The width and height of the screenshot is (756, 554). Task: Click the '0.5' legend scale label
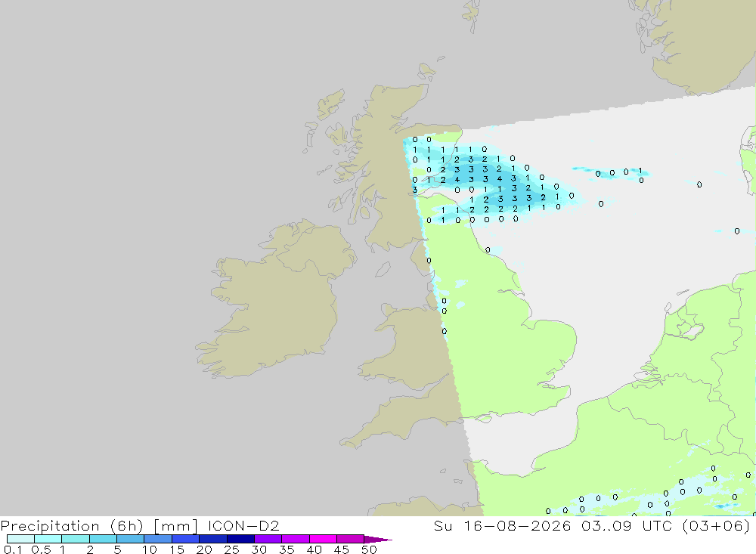[42, 549]
